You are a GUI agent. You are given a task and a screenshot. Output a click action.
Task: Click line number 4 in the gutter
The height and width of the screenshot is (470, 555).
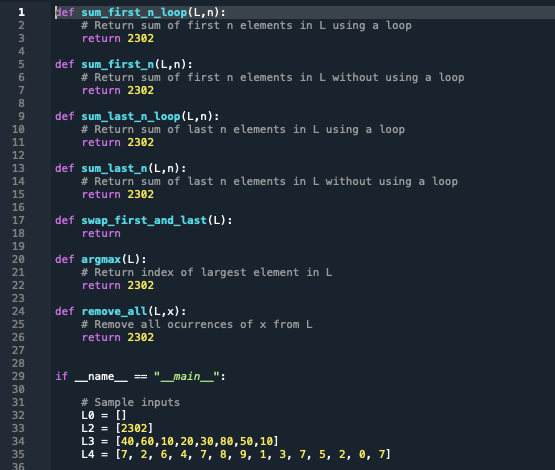coord(21,51)
